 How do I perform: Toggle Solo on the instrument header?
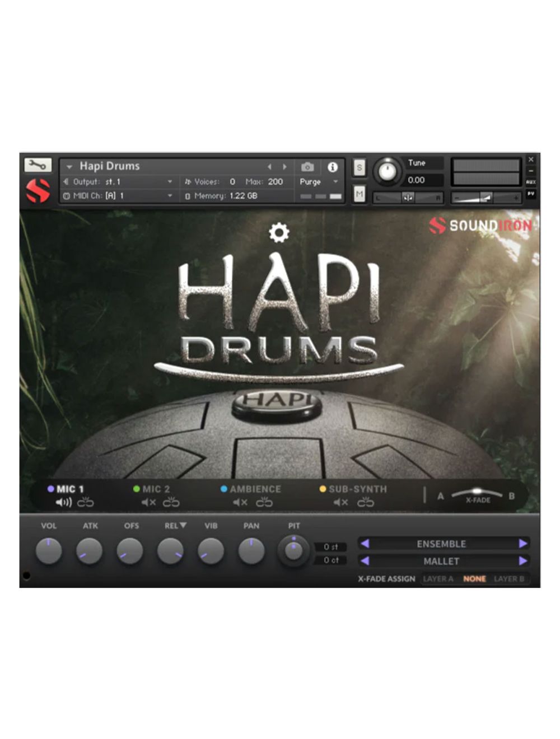(359, 167)
